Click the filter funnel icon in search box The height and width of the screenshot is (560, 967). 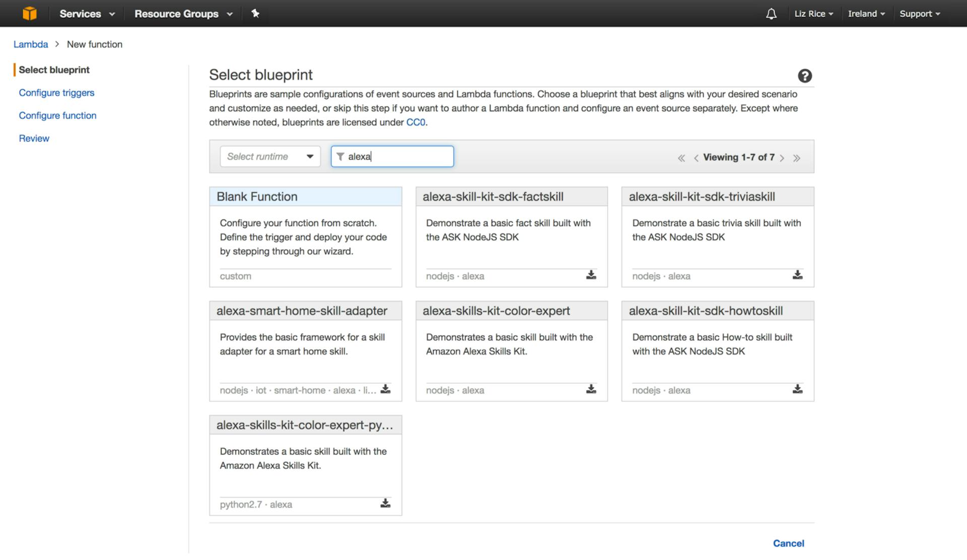pos(340,157)
